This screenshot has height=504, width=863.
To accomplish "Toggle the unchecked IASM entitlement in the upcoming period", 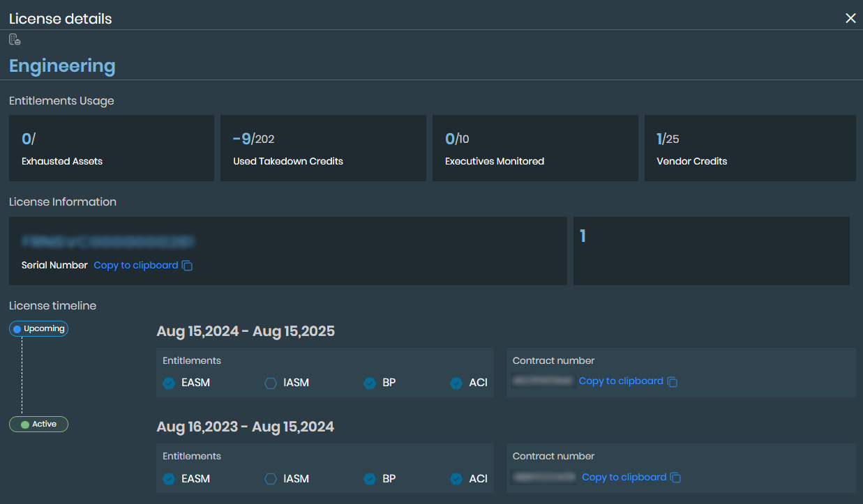I will point(270,383).
